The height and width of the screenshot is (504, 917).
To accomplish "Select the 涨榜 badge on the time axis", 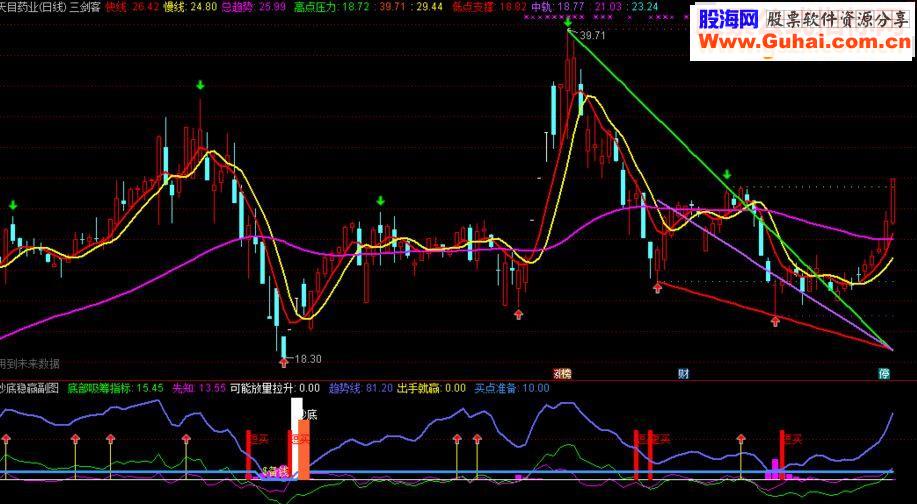I will click(x=562, y=374).
